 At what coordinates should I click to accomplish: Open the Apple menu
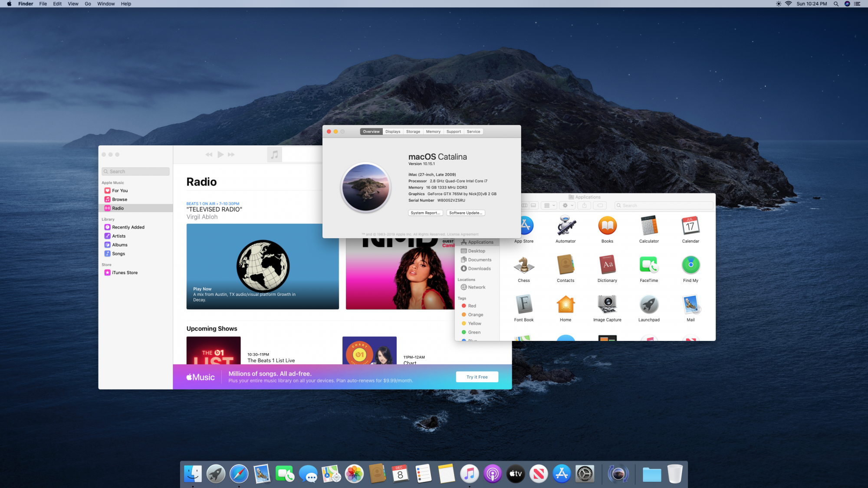click(x=9, y=4)
